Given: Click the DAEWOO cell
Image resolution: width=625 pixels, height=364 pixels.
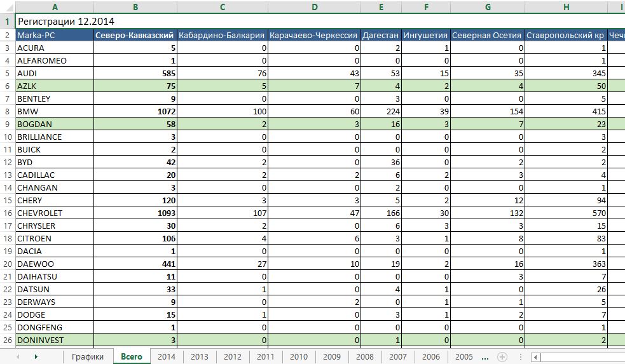Looking at the screenshot, I should click(55, 264).
